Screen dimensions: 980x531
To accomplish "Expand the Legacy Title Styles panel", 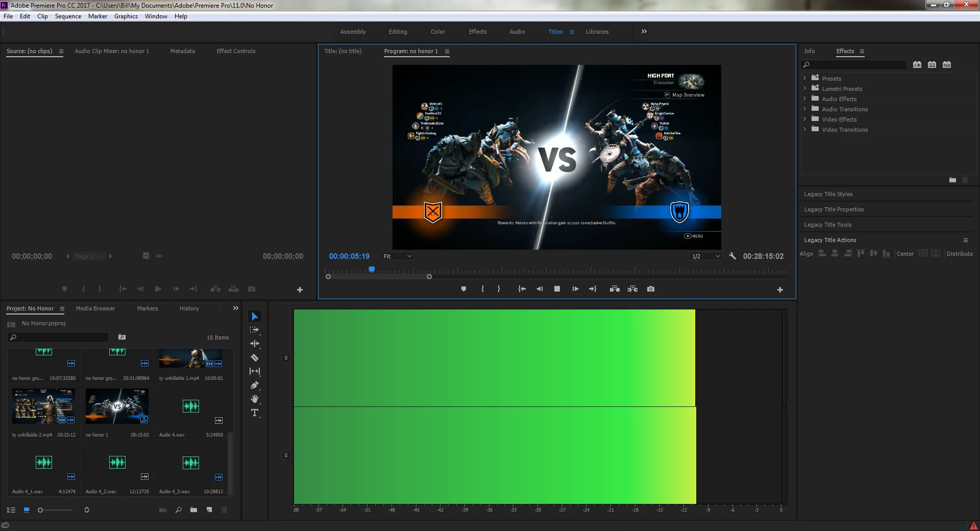I will pos(828,194).
